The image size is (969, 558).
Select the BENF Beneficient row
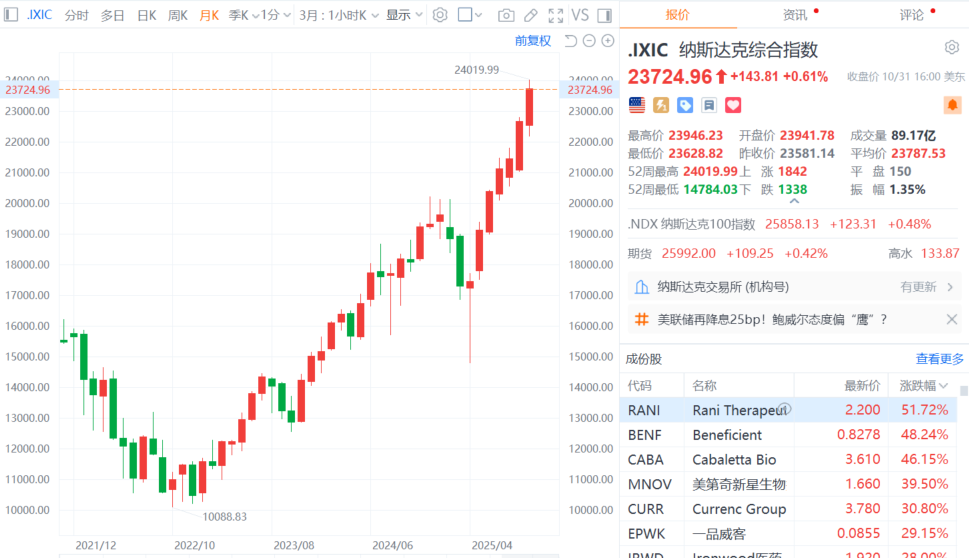pos(789,434)
